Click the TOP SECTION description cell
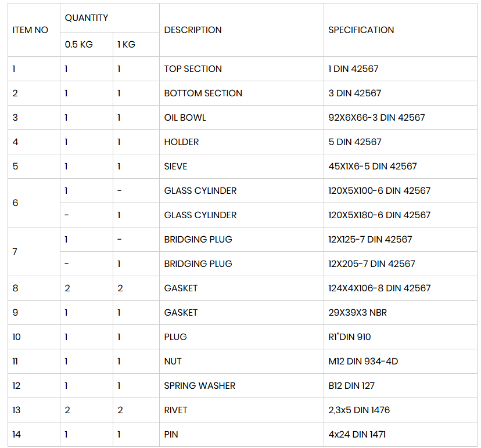 tap(193, 68)
